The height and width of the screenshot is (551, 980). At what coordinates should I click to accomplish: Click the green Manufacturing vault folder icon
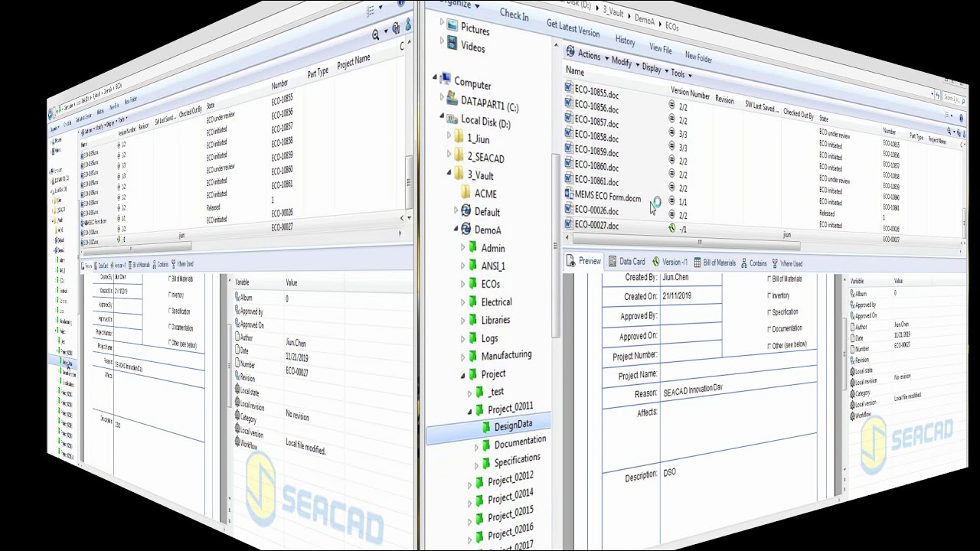click(472, 355)
